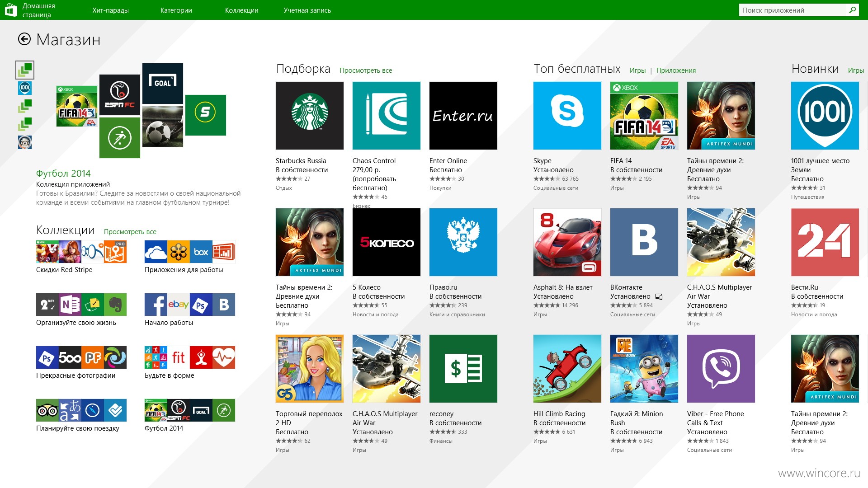Viewport: 868px width, 488px height.
Task: Click the back arrow next to Магазин
Action: pos(24,39)
